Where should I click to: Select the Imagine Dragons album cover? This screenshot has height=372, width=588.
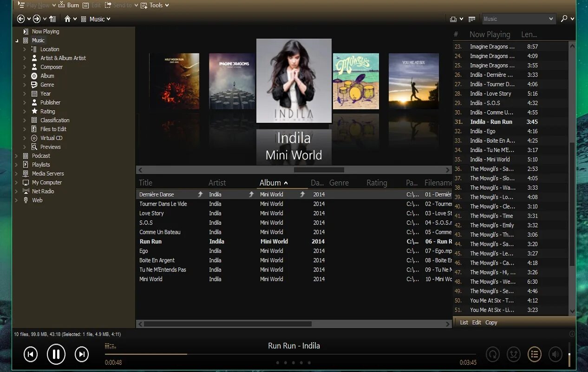(232, 81)
